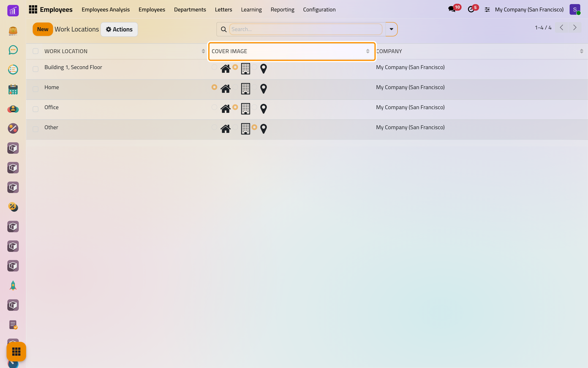The image size is (588, 368).
Task: Open the calendar app sidebar icon
Action: click(13, 89)
